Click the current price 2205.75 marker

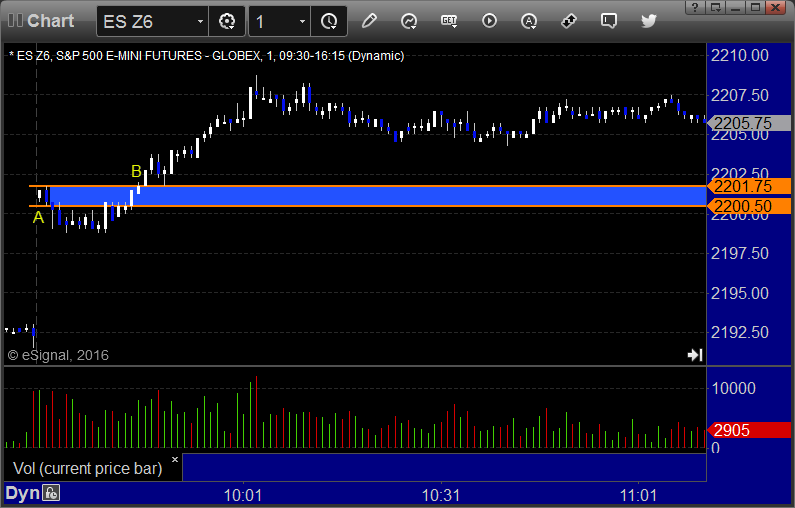(x=749, y=123)
